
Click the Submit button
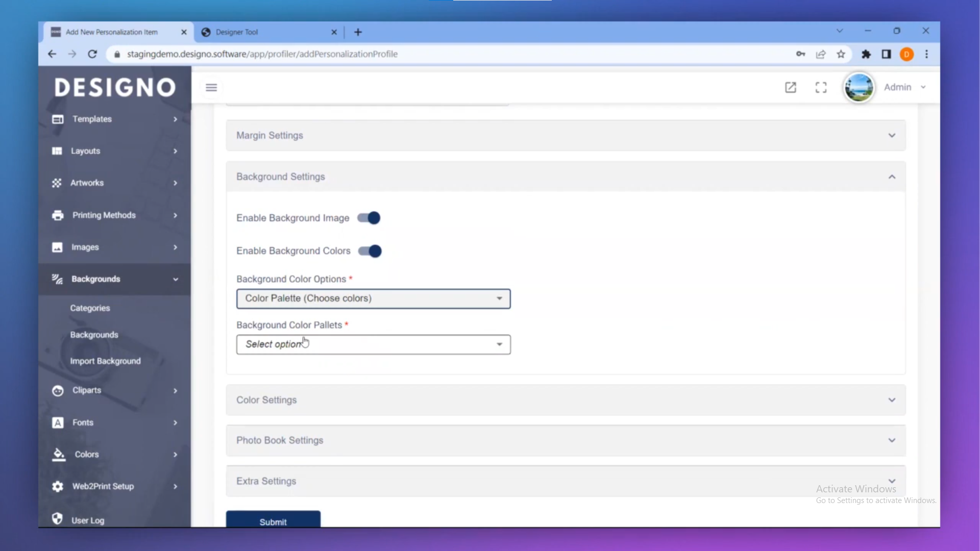(x=273, y=520)
